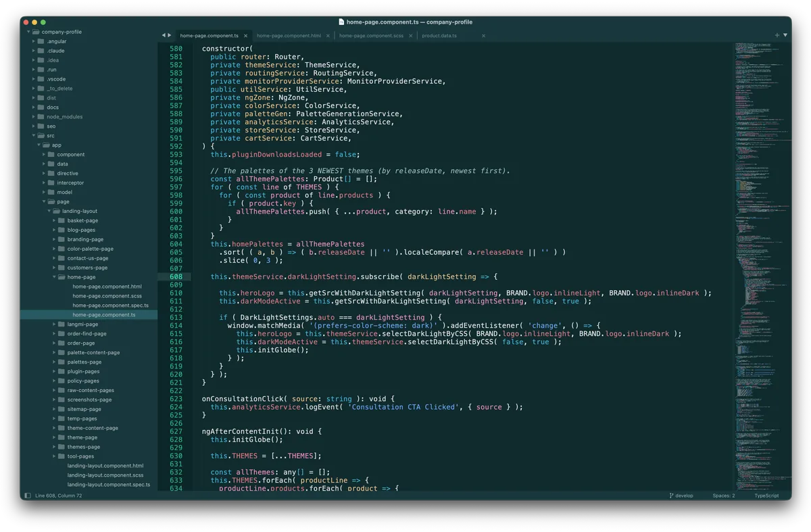Click the customers-page folder icon
Viewport: 811px width, 532px height.
pyautogui.click(x=62, y=268)
